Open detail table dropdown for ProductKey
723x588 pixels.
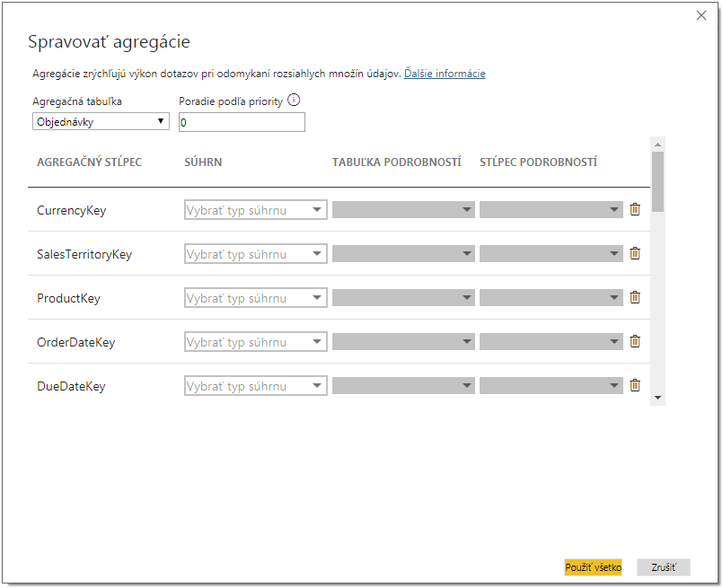click(403, 298)
